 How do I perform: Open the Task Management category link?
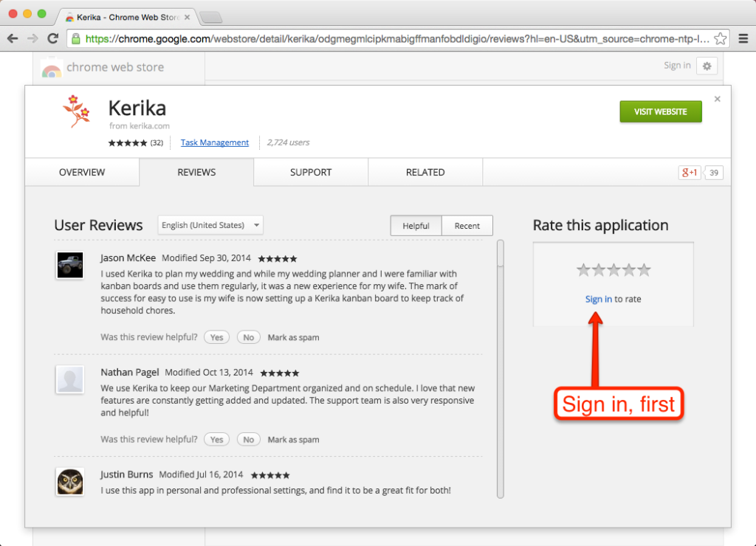pyautogui.click(x=215, y=142)
